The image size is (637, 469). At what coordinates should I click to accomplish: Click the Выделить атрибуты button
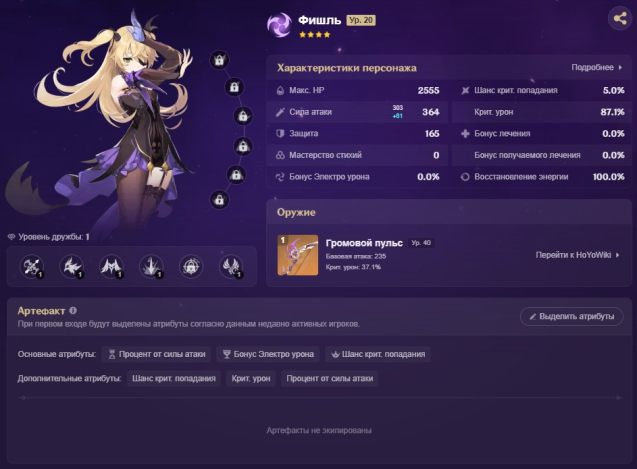pos(572,316)
